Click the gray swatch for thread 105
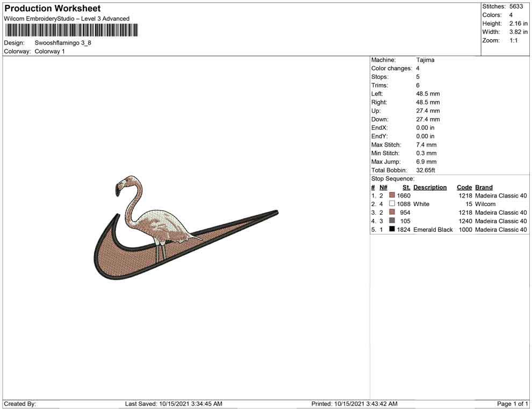Screen dimensions: 532x409 coord(392,220)
